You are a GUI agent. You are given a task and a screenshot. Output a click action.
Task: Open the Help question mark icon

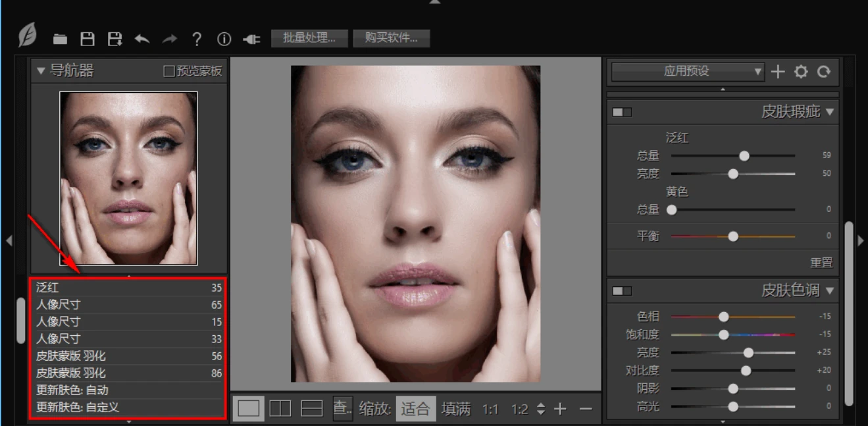pos(196,38)
